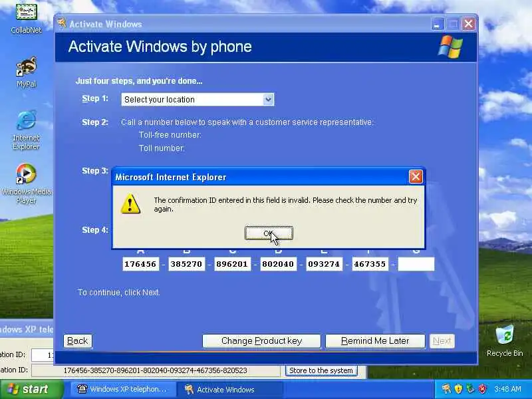Select the Recycle Bin icon
The height and width of the screenshot is (399, 532).
coord(505,340)
